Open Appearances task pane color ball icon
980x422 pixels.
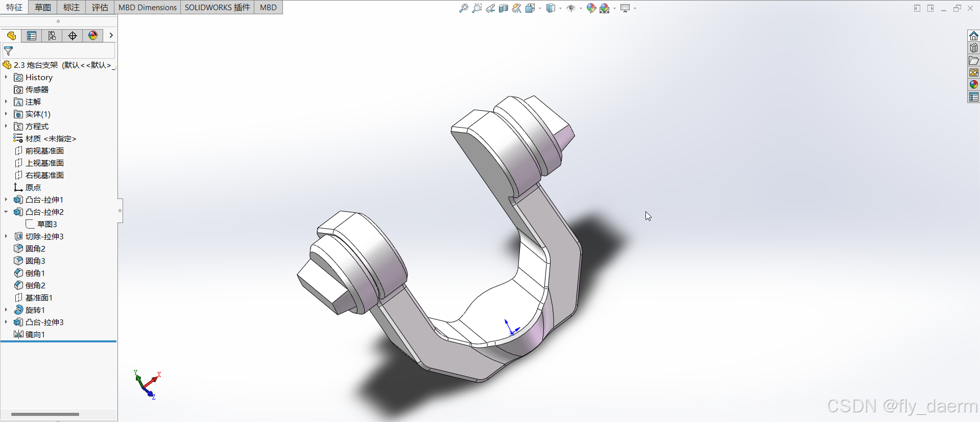tap(974, 85)
